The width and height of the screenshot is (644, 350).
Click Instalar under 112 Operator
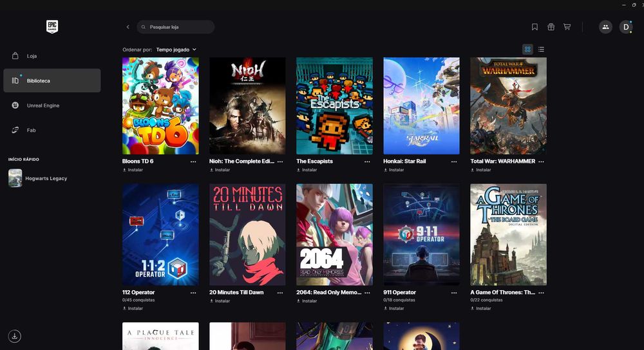click(x=133, y=309)
